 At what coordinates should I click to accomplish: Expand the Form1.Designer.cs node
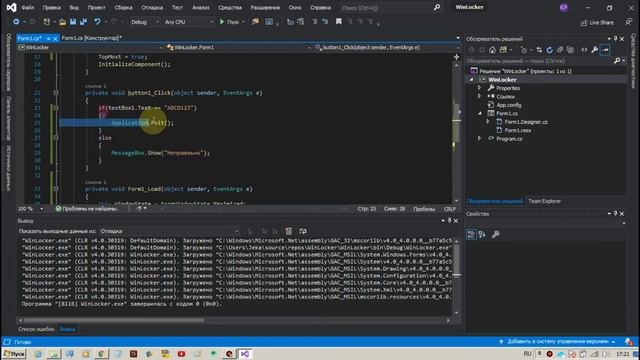tap(488, 122)
